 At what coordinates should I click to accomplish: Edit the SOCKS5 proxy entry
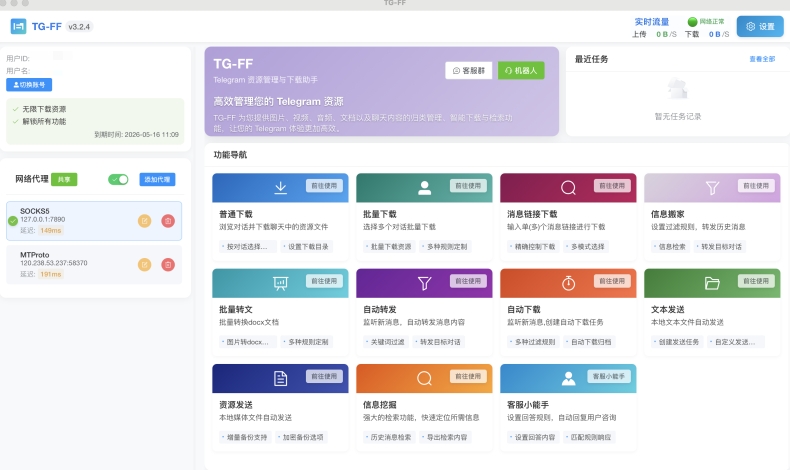(x=145, y=221)
